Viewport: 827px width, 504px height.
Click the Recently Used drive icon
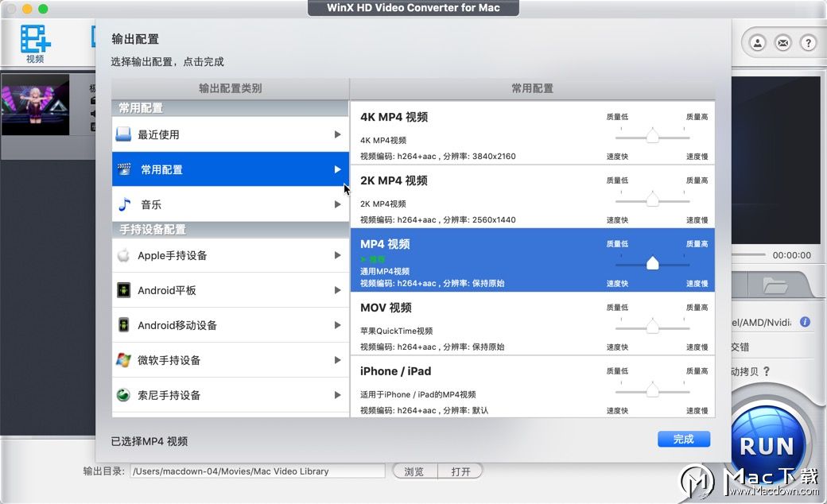click(123, 134)
